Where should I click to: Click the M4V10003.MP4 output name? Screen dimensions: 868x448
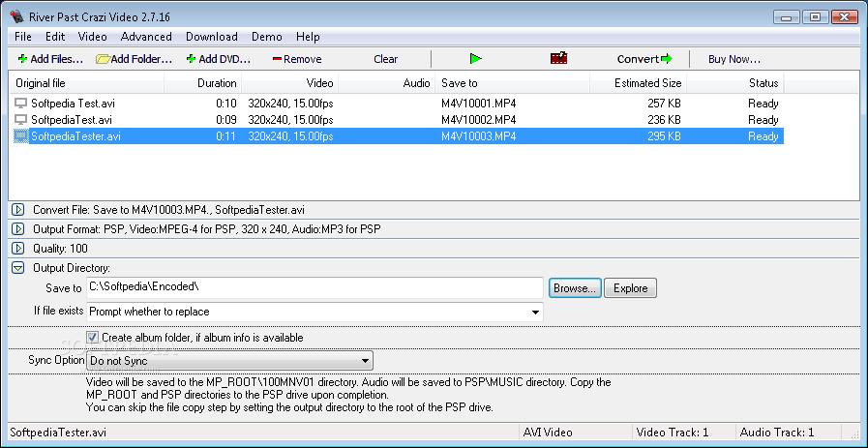point(479,136)
